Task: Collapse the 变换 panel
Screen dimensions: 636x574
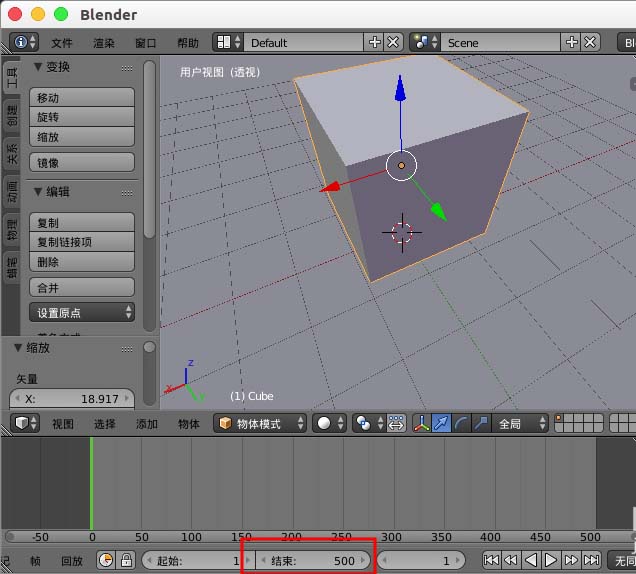Action: pyautogui.click(x=38, y=67)
